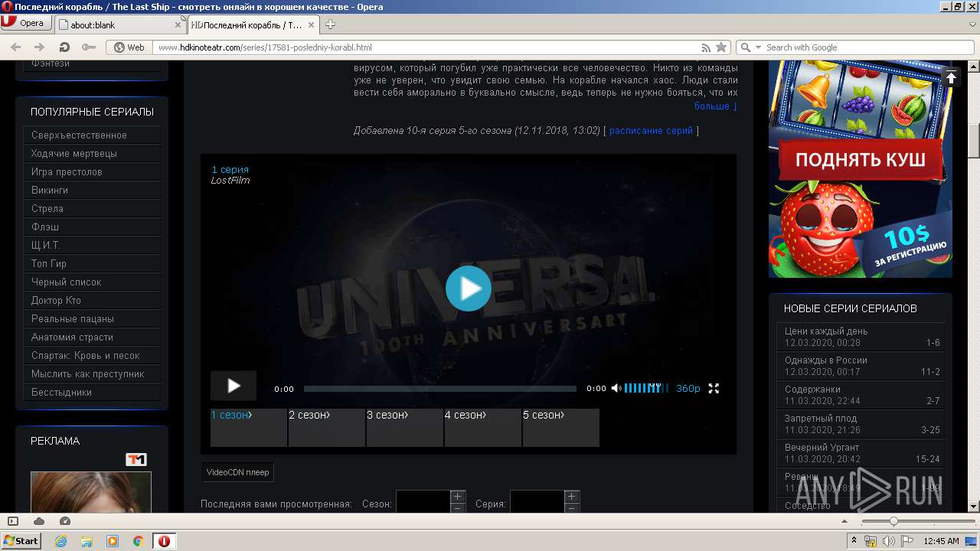Click the Серия number input field
Viewport: 980px width, 551px height.
pos(537,503)
